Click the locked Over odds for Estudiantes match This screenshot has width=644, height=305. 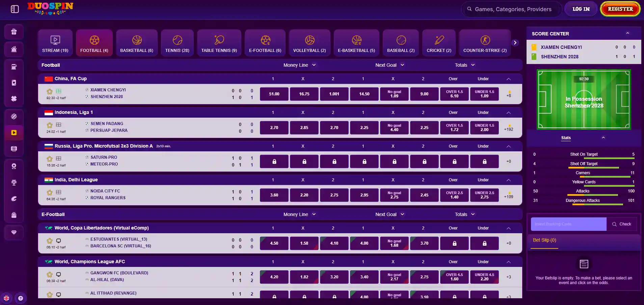[454, 243]
